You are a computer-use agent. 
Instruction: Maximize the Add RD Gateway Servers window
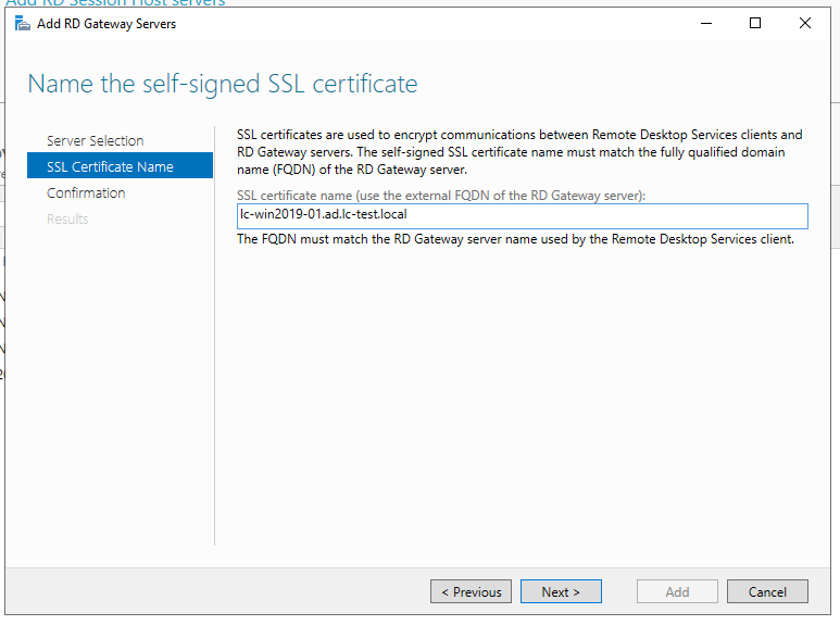click(x=756, y=24)
